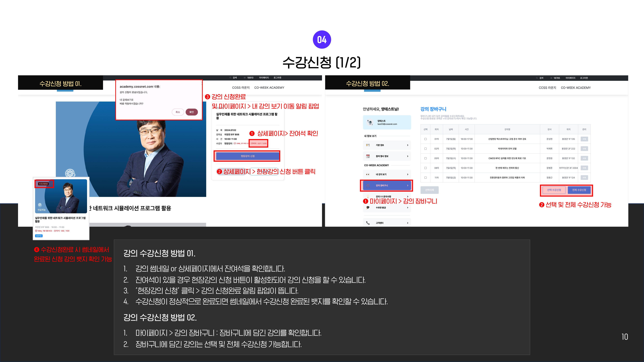Select the 빅데이터와 언어 모델 row checkbox
The width and height of the screenshot is (644, 362).
pyautogui.click(x=426, y=149)
